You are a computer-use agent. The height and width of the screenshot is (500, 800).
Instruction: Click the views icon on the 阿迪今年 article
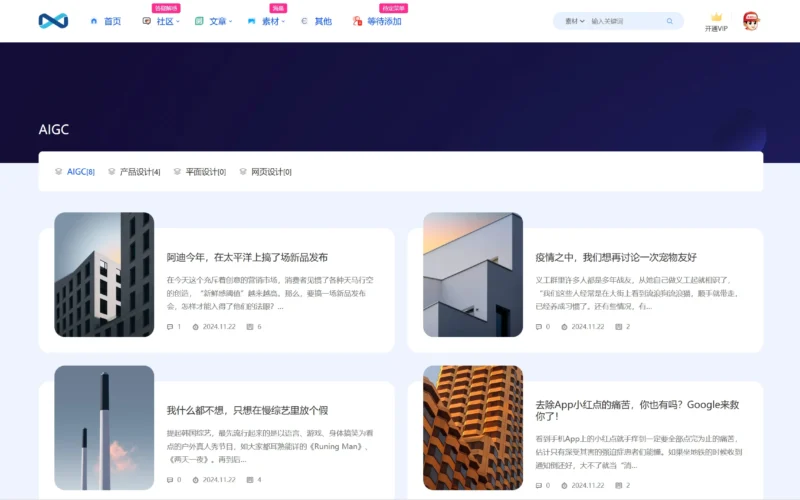pyautogui.click(x=248, y=326)
